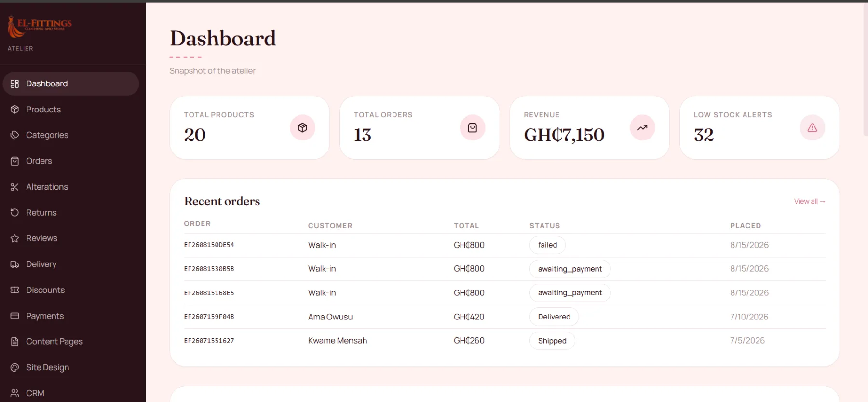Click order number EF26081530B5B
The width and height of the screenshot is (868, 402).
[x=209, y=269]
